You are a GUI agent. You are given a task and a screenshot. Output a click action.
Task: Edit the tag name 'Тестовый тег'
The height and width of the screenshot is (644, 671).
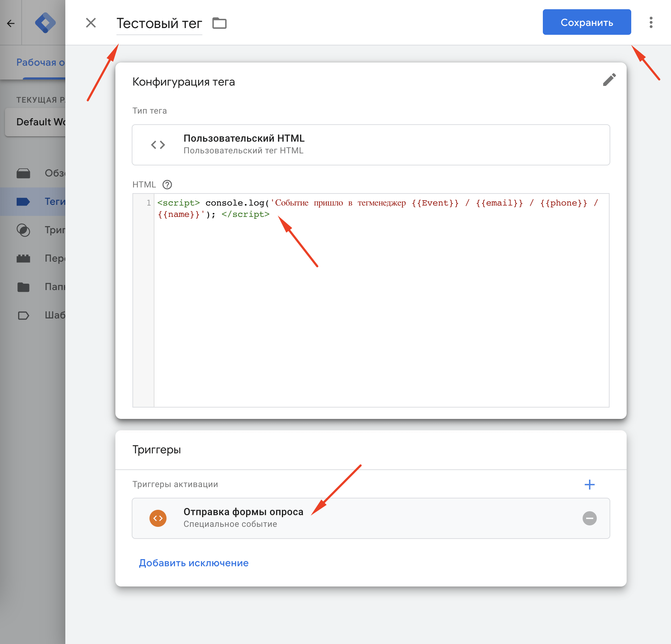pos(159,23)
